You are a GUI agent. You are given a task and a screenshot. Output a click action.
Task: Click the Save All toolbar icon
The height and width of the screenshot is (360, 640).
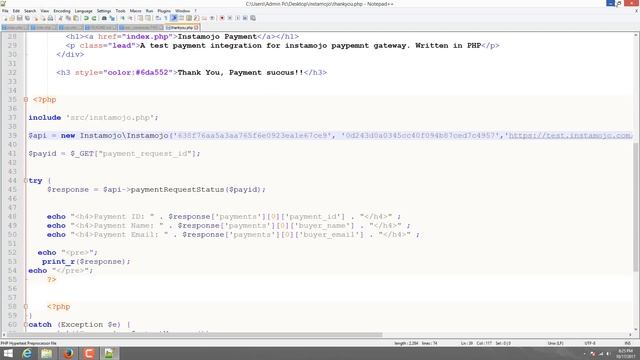(x=27, y=18)
